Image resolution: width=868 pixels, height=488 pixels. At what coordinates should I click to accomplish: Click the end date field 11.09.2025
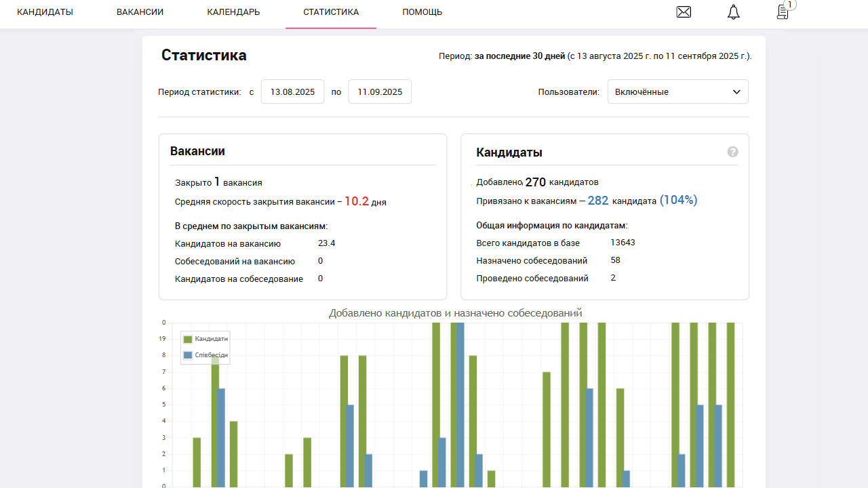pyautogui.click(x=380, y=92)
